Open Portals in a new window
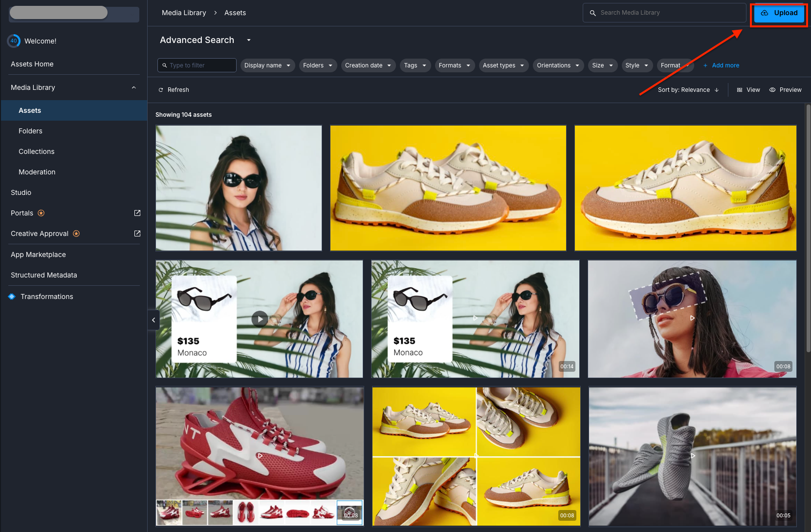The image size is (811, 532). pyautogui.click(x=137, y=213)
